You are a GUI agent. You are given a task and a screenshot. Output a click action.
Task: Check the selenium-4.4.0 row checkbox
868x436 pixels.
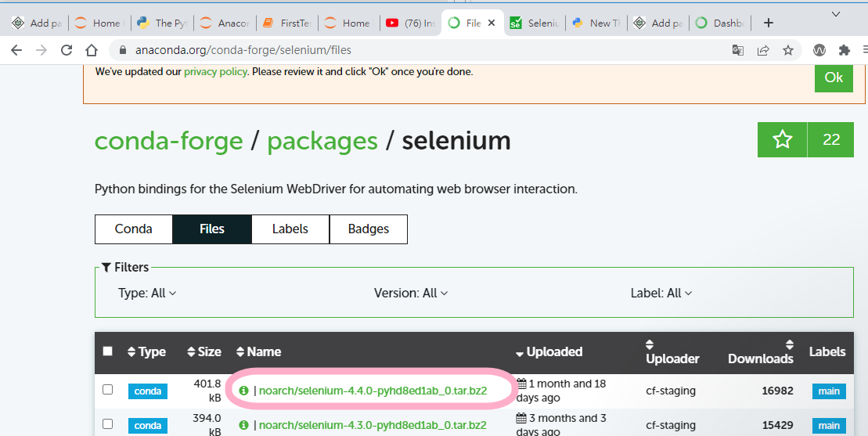[108, 390]
